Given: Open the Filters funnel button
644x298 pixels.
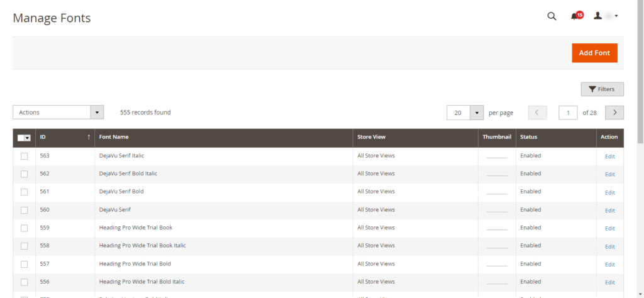Looking at the screenshot, I should tap(602, 89).
